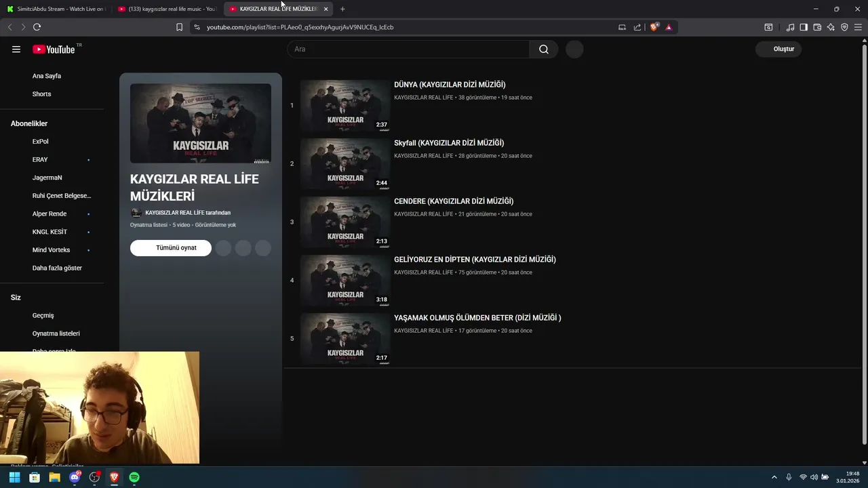The width and height of the screenshot is (868, 488).
Task: Click the volume speaker tray icon
Action: click(814, 477)
